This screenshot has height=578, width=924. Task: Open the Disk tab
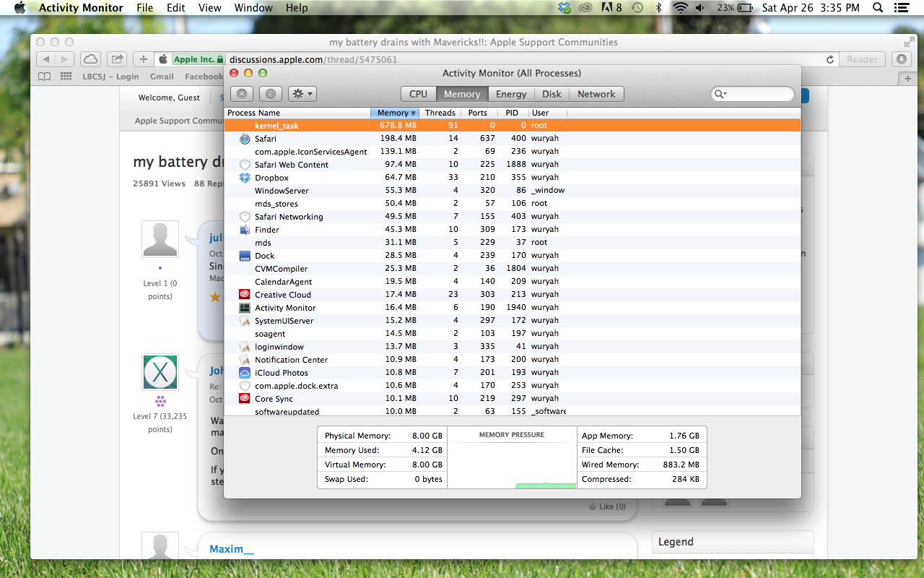tap(552, 94)
